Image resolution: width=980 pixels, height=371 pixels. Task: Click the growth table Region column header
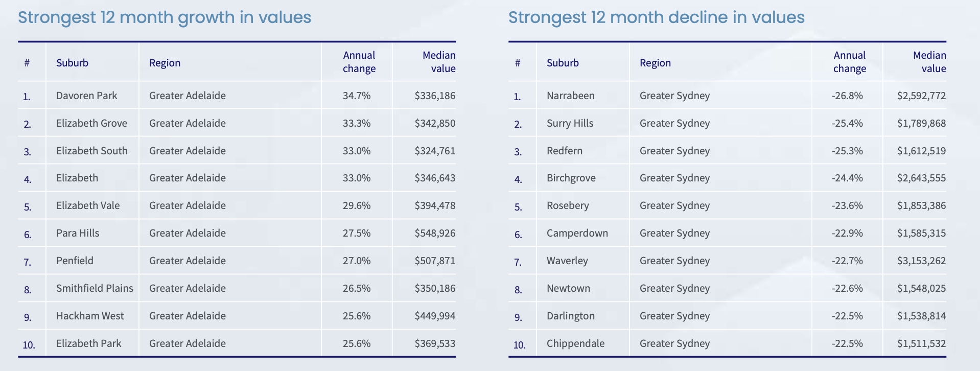[165, 63]
